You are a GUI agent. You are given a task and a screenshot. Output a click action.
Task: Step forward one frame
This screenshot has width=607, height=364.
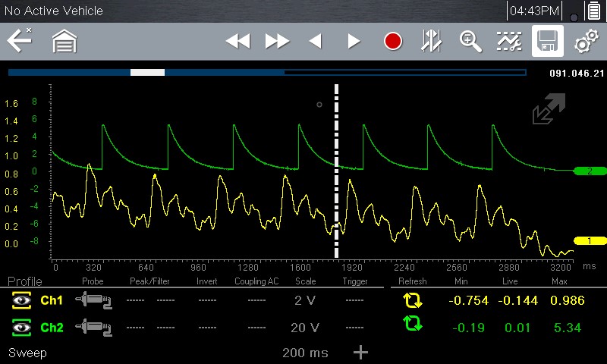[x=354, y=41]
